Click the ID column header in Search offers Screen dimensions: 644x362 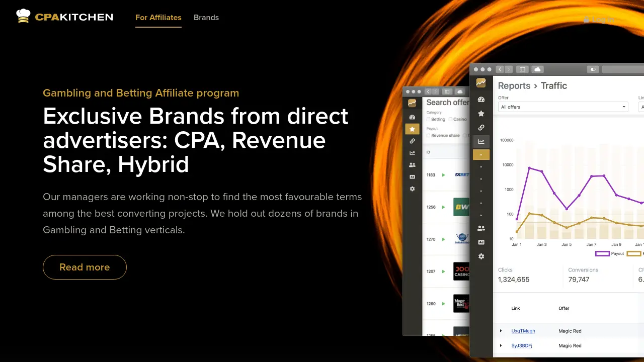(428, 152)
